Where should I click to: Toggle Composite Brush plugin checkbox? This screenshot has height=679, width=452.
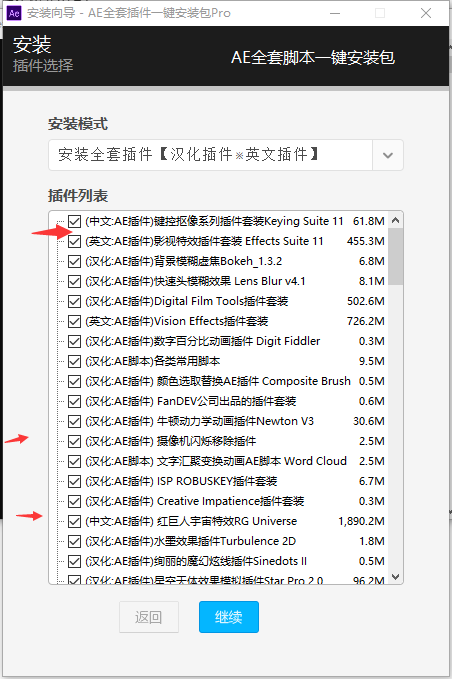click(74, 381)
